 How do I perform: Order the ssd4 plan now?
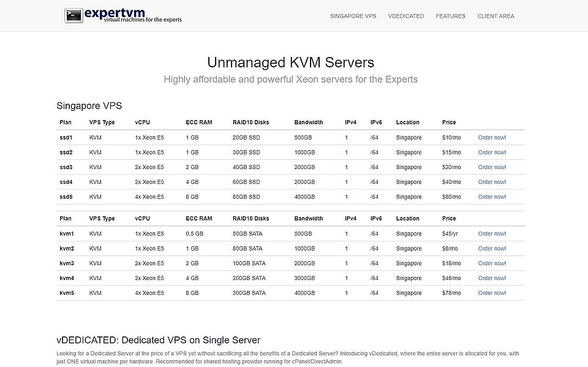(x=492, y=182)
